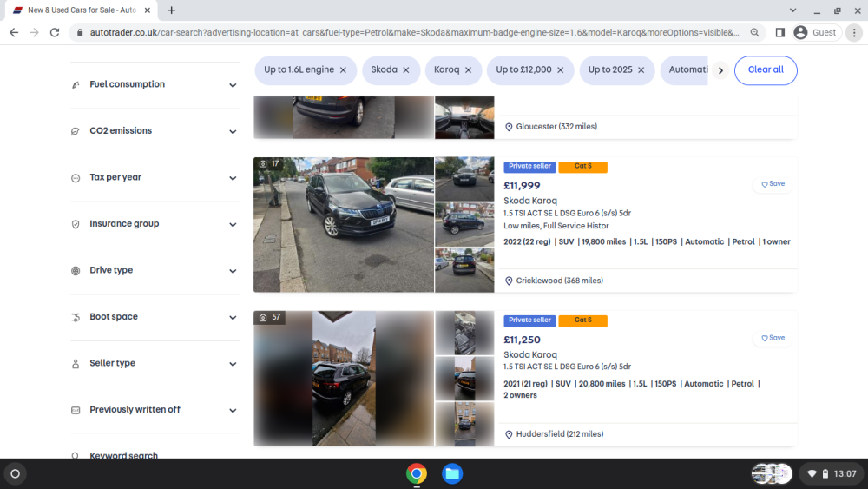Expand the CO2 emissions filter
868x489 pixels.
click(x=155, y=131)
